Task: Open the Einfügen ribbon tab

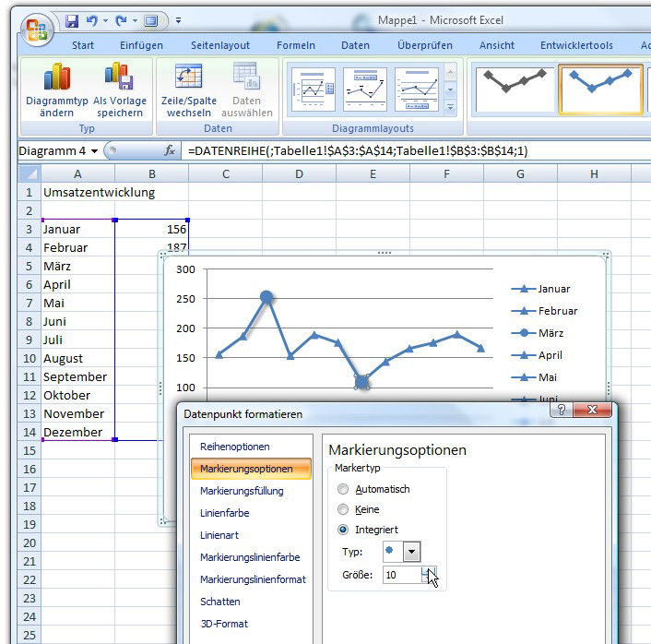Action: click(x=141, y=45)
